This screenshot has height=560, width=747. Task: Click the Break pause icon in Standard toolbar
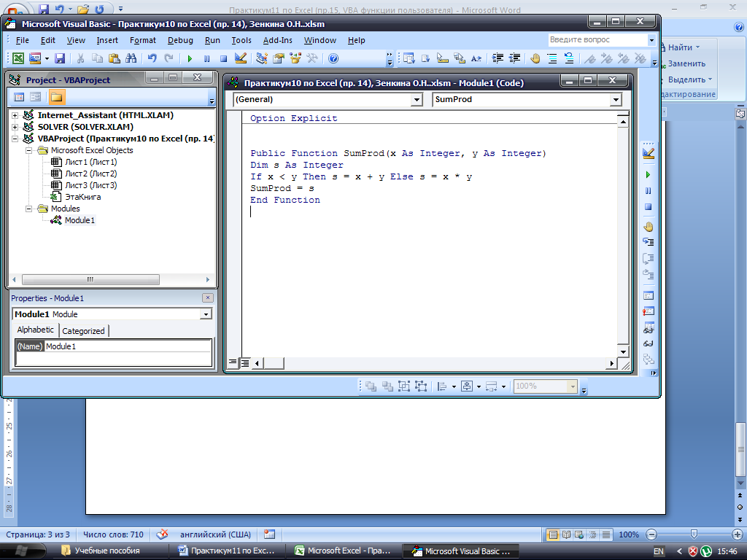[x=206, y=58]
